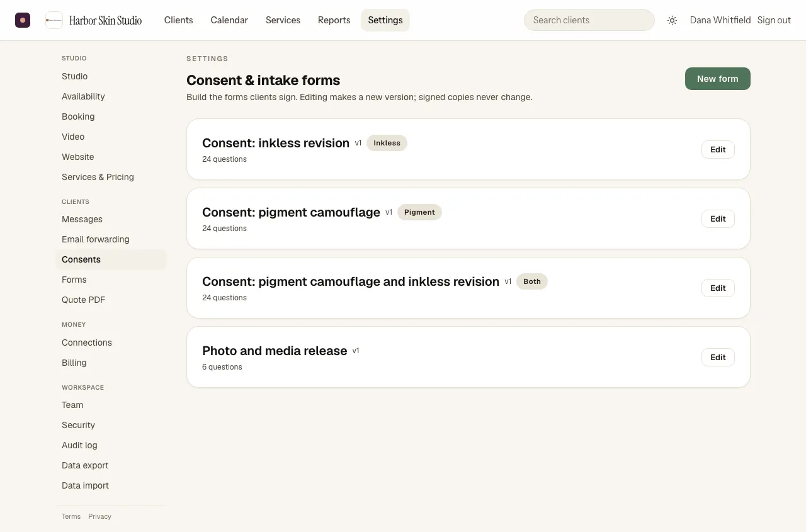The image size is (806, 532).
Task: Focus the Search clients field
Action: coord(589,20)
